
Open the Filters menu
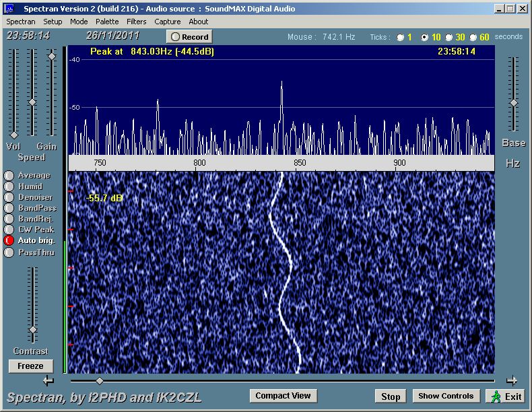137,22
